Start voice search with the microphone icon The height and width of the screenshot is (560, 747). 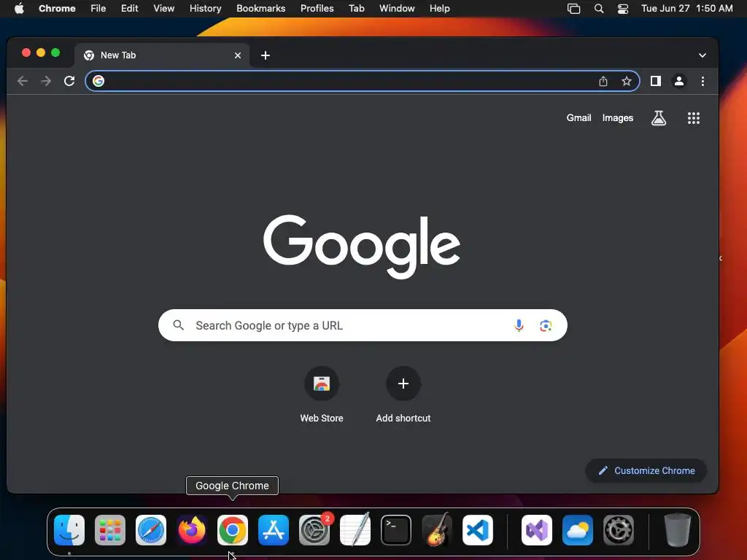point(519,326)
